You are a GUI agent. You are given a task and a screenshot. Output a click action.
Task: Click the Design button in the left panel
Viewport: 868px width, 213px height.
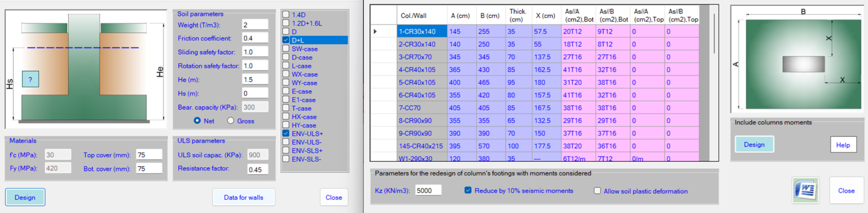tap(25, 197)
